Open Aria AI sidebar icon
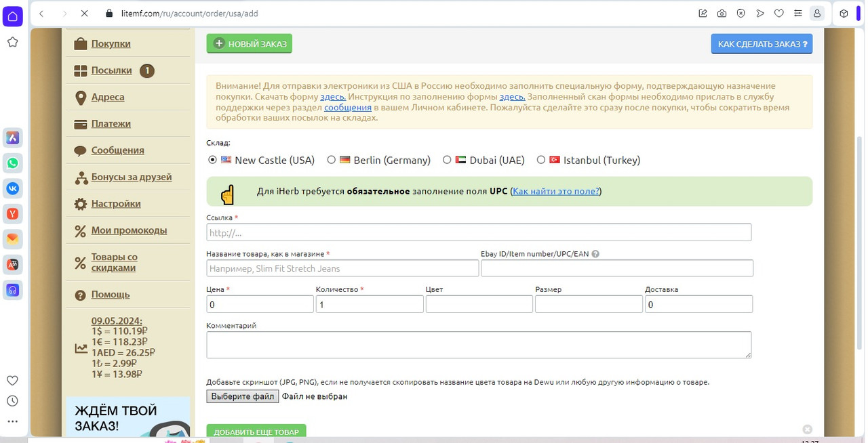This screenshot has height=443, width=868. [x=12, y=138]
